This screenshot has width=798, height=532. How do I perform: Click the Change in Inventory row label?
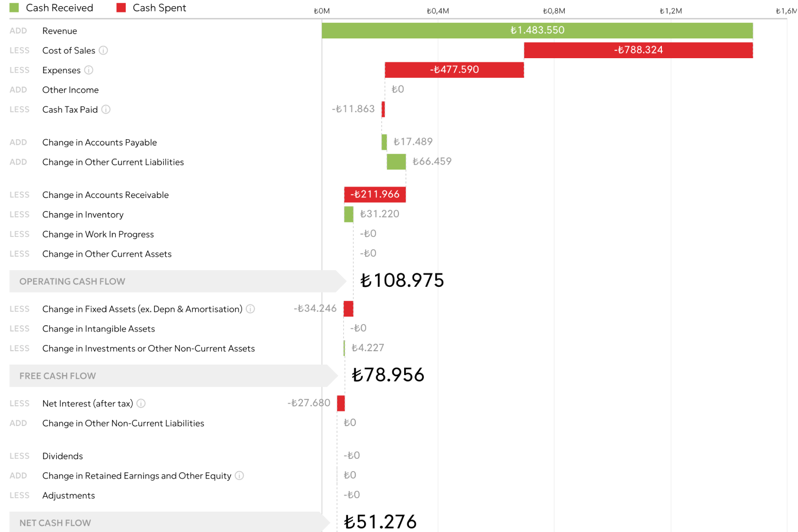(x=83, y=215)
